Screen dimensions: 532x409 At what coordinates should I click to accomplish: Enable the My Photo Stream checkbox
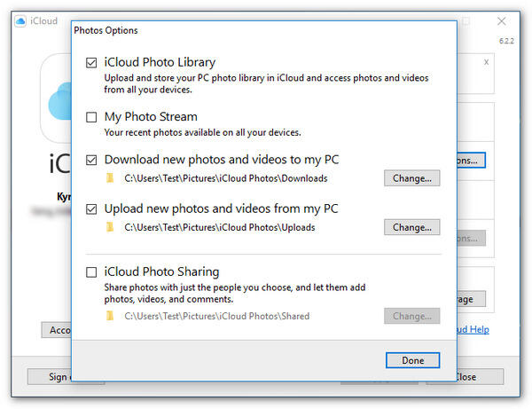[x=92, y=117]
